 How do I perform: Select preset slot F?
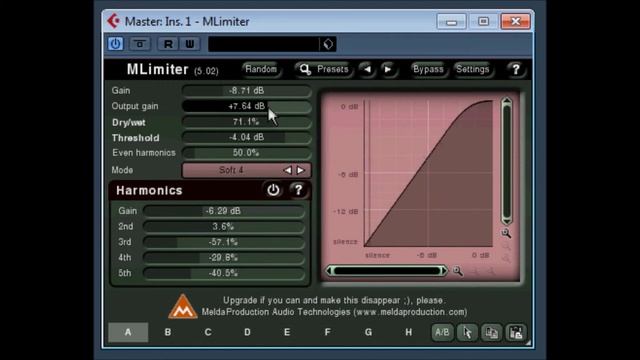(x=327, y=332)
